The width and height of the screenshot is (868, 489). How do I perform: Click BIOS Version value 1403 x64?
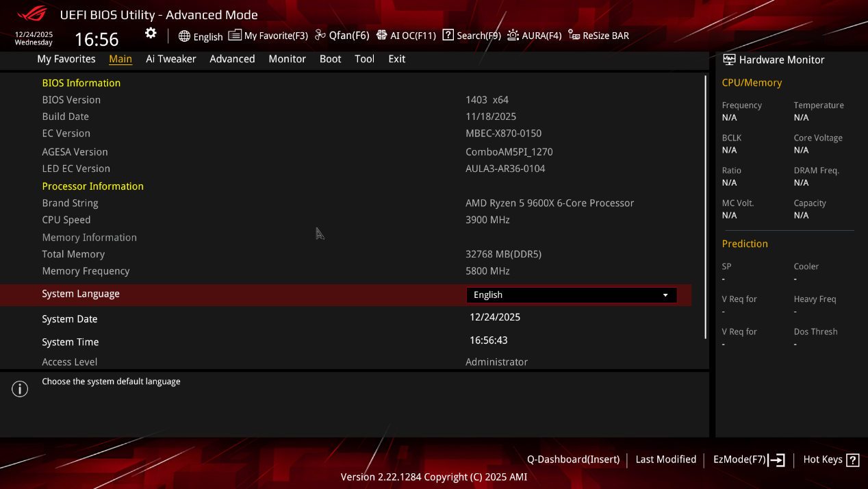[487, 100]
